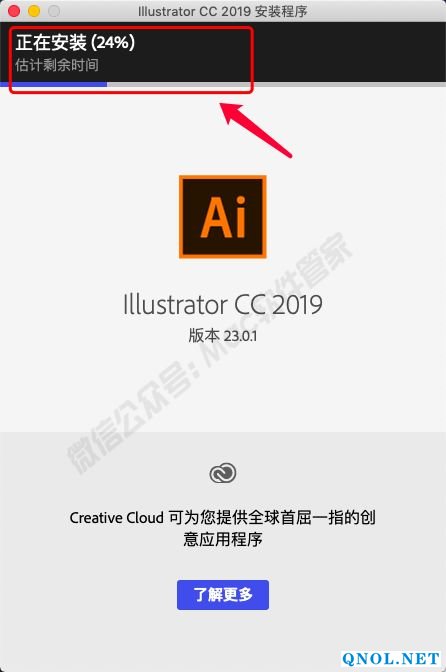446x672 pixels.
Task: Click the red annotation arrow
Action: pyautogui.click(x=256, y=130)
